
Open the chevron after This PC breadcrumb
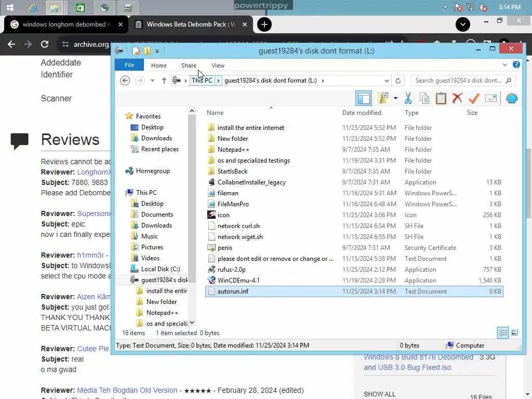pos(218,81)
